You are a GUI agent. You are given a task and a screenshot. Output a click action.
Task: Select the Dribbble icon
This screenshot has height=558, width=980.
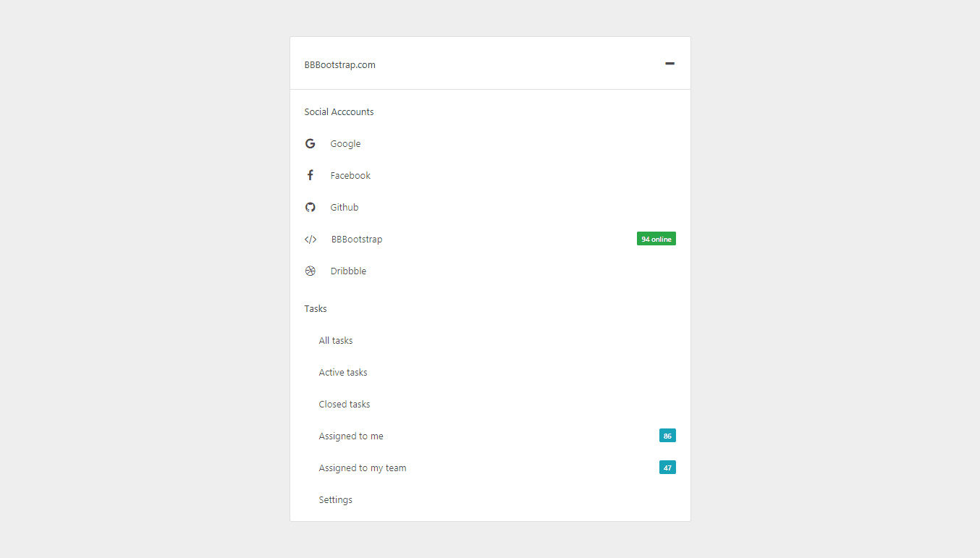point(311,271)
